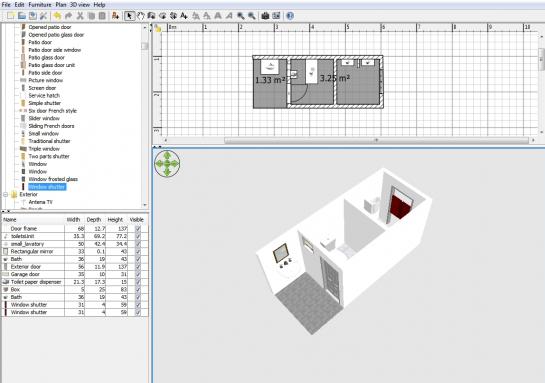Collapse the Exterior catalog folder
The height and width of the screenshot is (383, 545).
click(x=6, y=195)
